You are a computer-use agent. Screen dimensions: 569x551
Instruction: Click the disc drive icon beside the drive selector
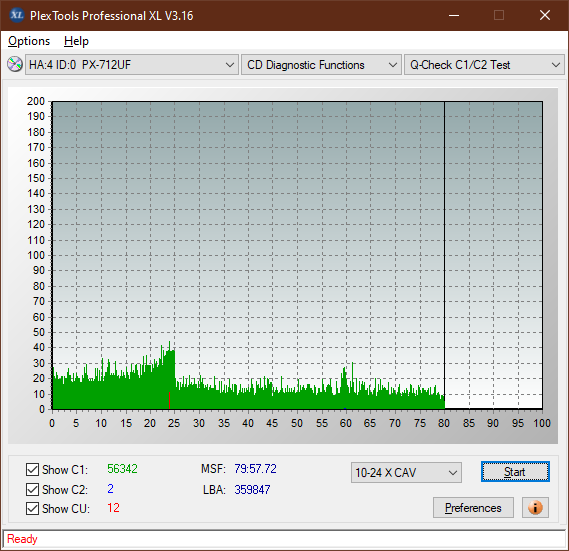(x=15, y=65)
